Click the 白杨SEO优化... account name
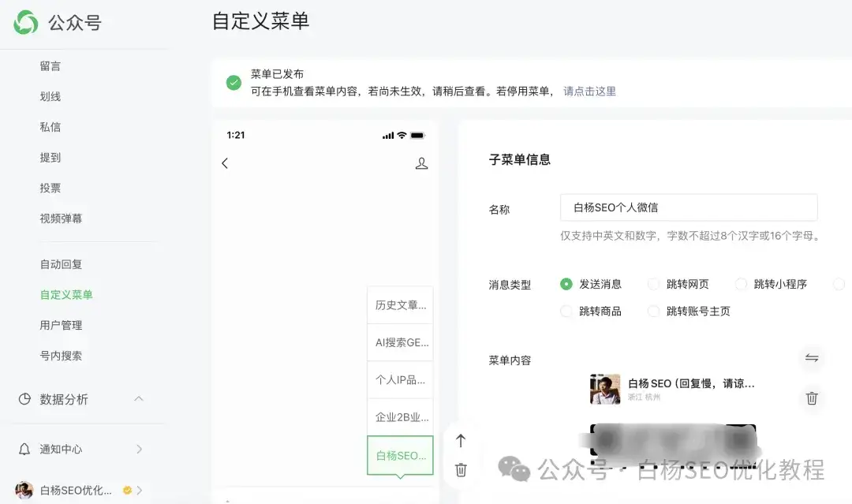Image resolution: width=852 pixels, height=504 pixels. click(76, 490)
